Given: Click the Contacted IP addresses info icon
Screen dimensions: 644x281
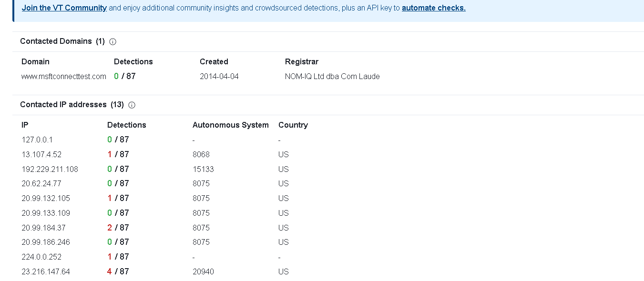Looking at the screenshot, I should 132,105.
